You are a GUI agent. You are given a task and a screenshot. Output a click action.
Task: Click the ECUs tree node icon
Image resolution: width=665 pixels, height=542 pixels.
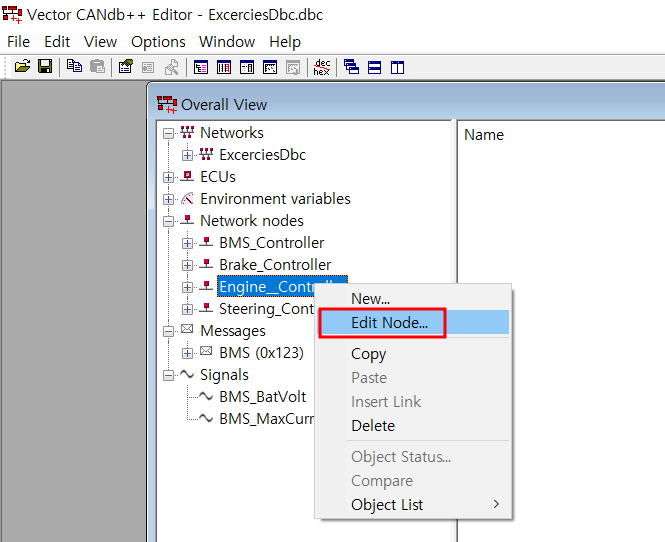pyautogui.click(x=187, y=176)
